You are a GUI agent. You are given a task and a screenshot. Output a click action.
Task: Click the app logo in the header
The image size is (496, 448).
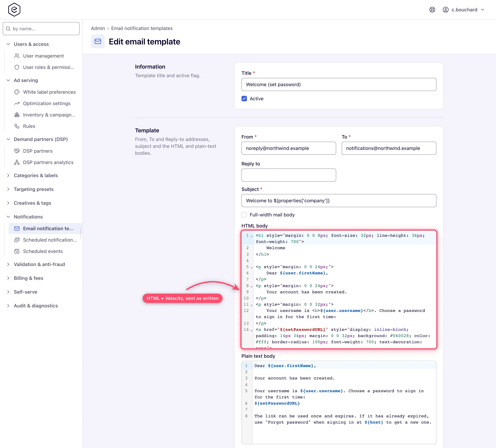pyautogui.click(x=14, y=10)
